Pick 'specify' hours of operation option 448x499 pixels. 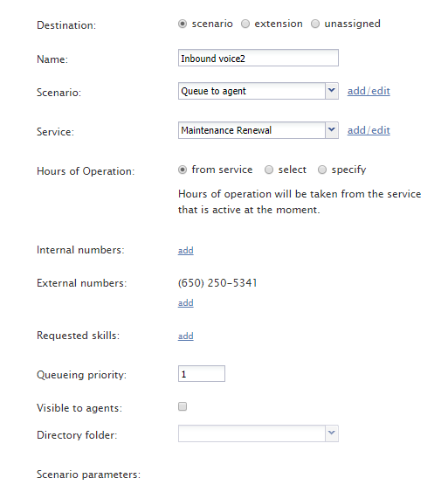pyautogui.click(x=322, y=170)
